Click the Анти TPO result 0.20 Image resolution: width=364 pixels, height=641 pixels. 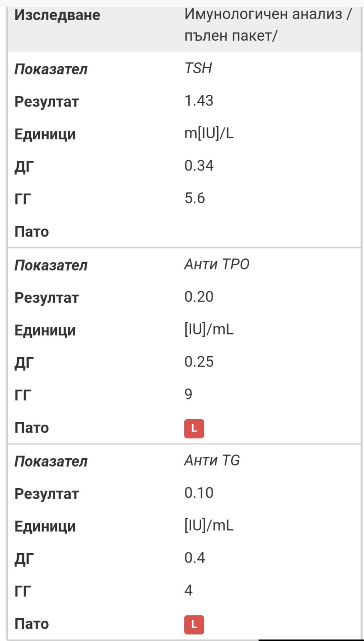pyautogui.click(x=199, y=297)
